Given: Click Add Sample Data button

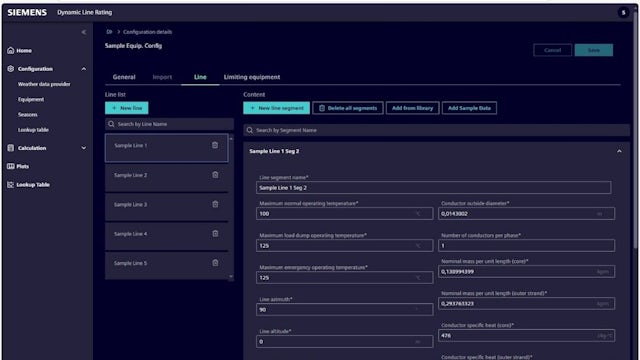Looking at the screenshot, I should [469, 108].
